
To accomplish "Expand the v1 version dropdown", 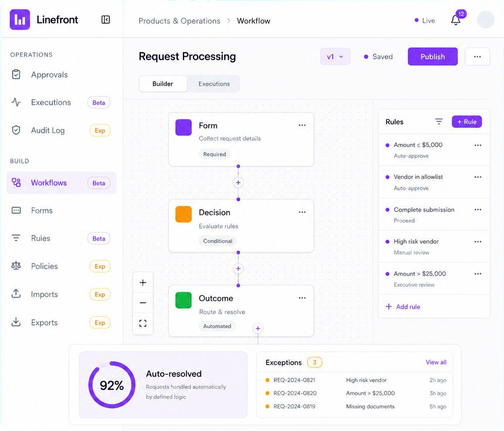I will (x=335, y=57).
